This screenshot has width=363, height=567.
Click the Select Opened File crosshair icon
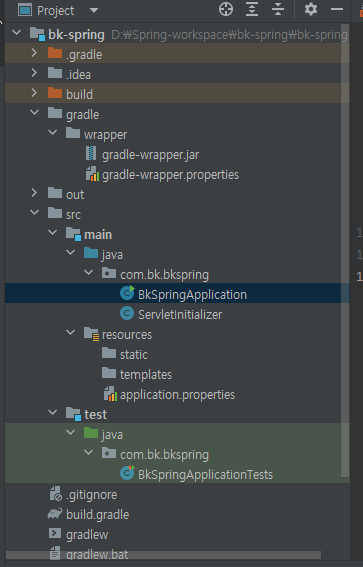[x=226, y=9]
